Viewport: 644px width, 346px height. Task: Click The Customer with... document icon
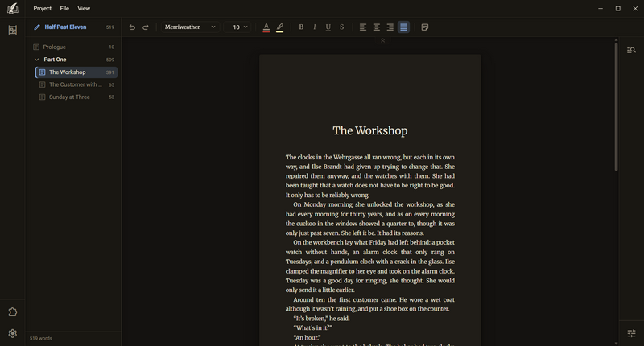(43, 84)
